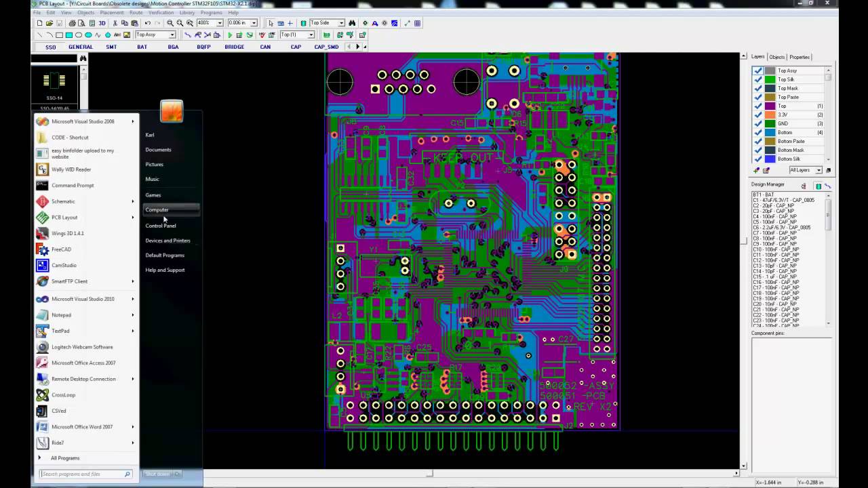Toggle visibility of the 3.3V layer
This screenshot has width=868, height=488.
click(758, 115)
